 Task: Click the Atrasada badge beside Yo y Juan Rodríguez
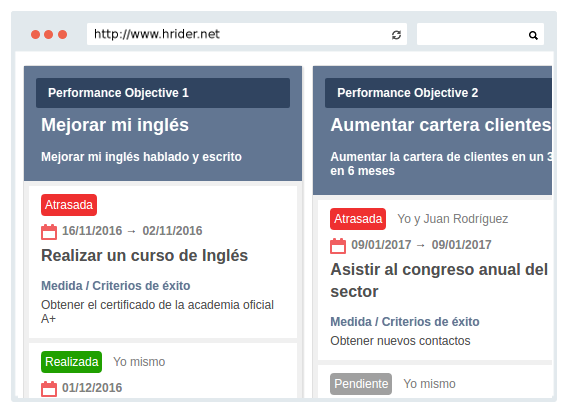[358, 219]
